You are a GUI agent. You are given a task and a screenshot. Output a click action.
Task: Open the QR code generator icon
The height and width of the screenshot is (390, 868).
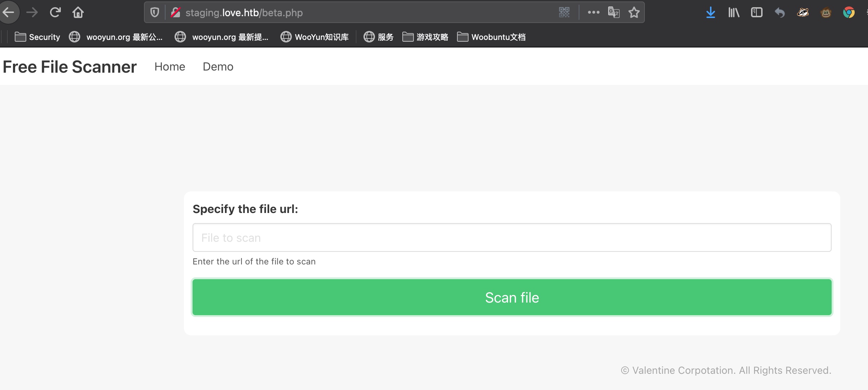pos(564,13)
